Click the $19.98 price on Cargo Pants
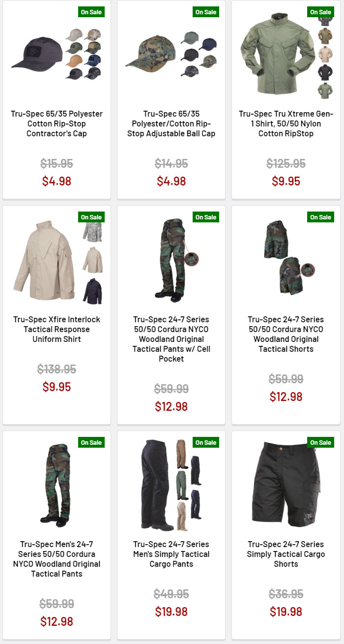Image resolution: width=344 pixels, height=644 pixels. coord(171,612)
